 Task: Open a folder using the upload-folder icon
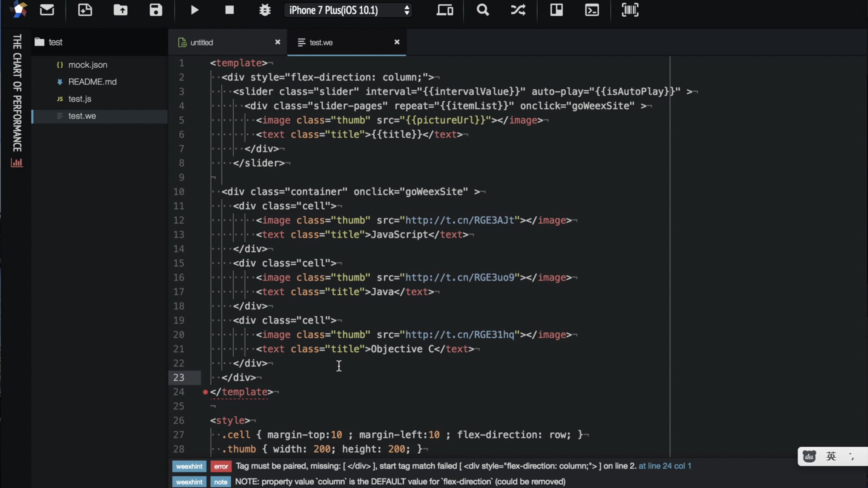120,10
